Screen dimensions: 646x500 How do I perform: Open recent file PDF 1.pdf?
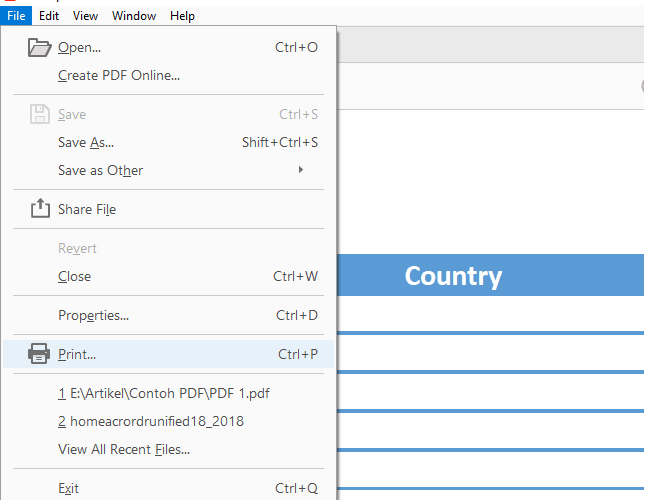(168, 393)
